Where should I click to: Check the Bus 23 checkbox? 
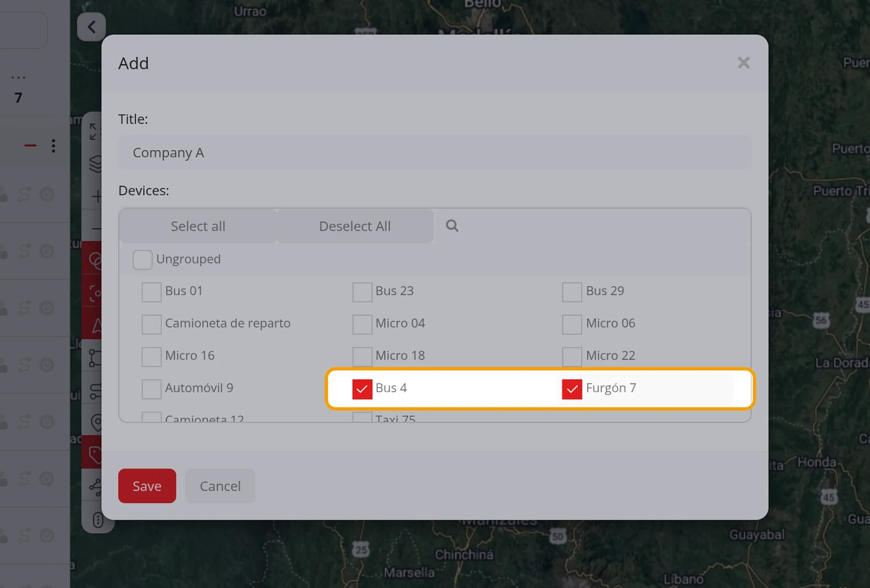coord(362,292)
